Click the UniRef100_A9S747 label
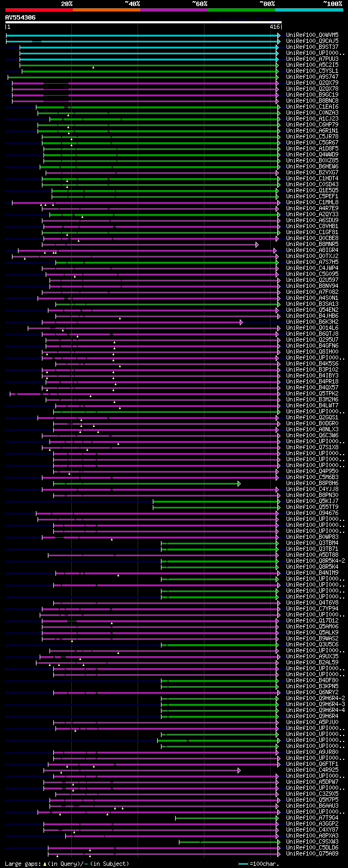Viewport: 348px width, 868px height. click(x=312, y=77)
